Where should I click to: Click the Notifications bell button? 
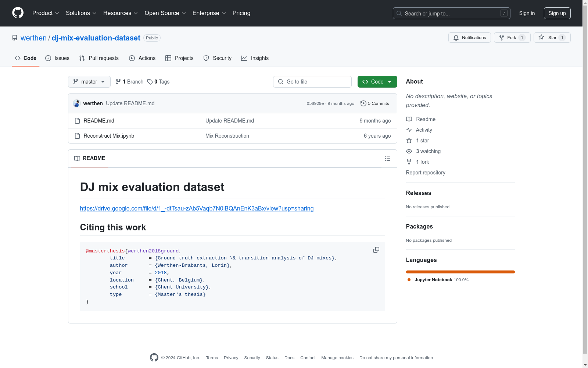[470, 38]
